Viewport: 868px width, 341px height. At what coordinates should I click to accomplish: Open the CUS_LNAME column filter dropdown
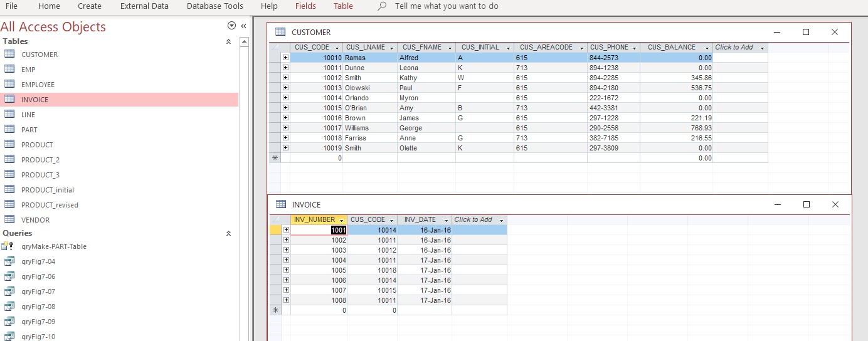(391, 48)
